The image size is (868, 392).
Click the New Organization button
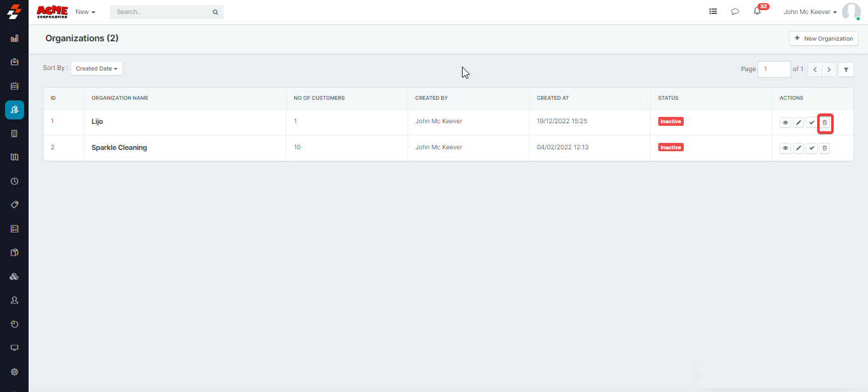[x=824, y=39]
